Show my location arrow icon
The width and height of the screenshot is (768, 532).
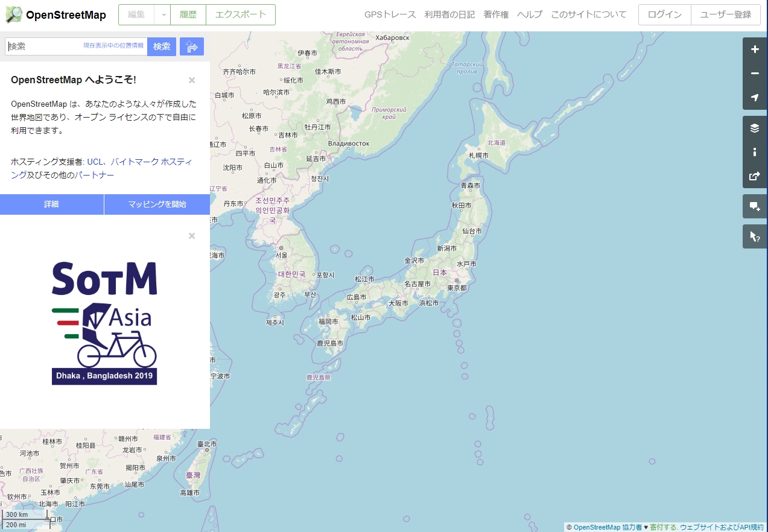point(755,98)
